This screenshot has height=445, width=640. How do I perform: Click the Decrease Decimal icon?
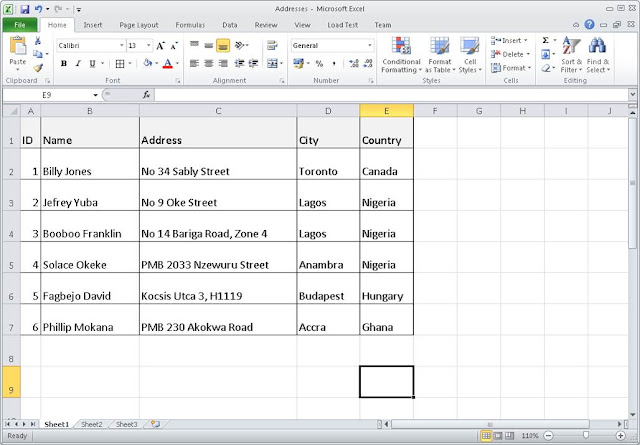point(367,63)
